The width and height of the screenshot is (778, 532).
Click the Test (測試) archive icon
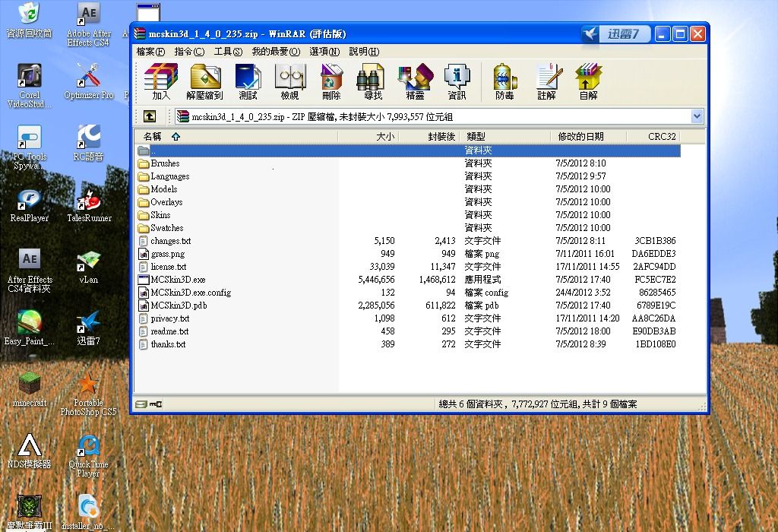click(248, 81)
